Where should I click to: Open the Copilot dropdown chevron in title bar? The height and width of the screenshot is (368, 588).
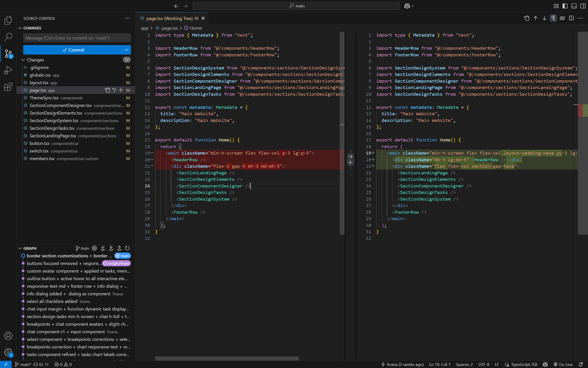click(413, 6)
